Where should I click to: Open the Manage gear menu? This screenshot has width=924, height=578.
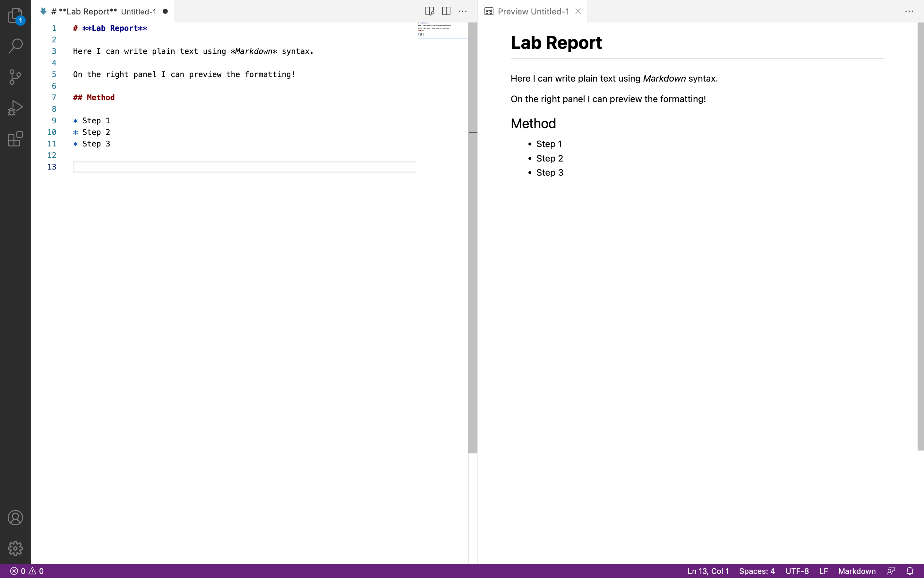(15, 548)
